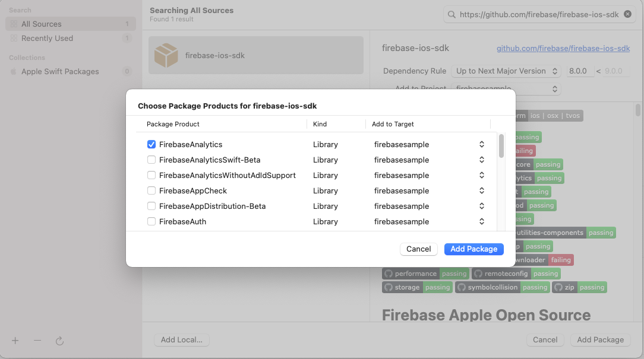Select Recently Used in sidebar

[71, 38]
